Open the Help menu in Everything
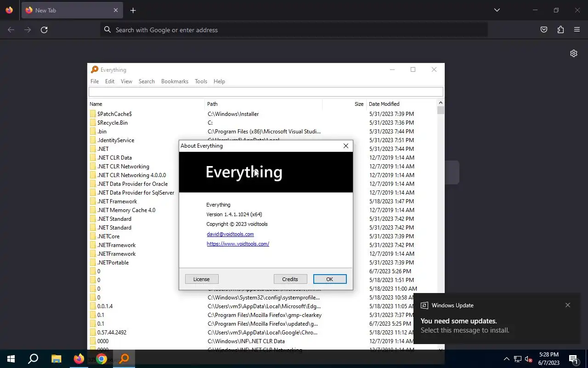The image size is (588, 368). [219, 81]
